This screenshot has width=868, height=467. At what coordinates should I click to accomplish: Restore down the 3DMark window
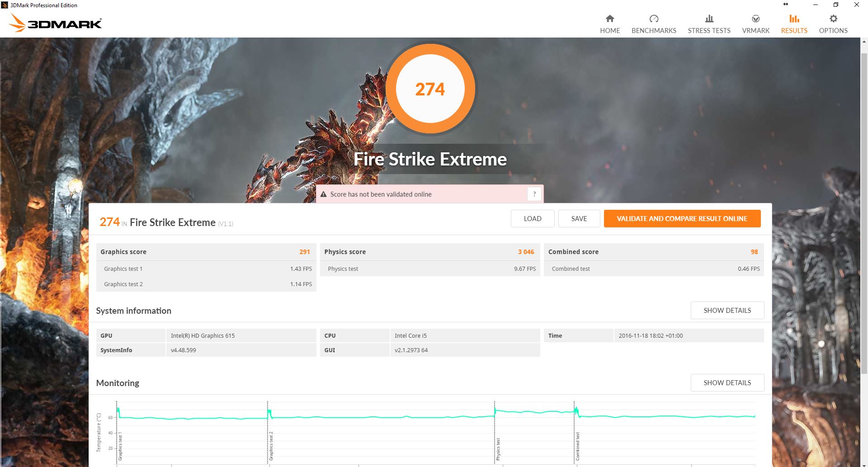pyautogui.click(x=836, y=5)
